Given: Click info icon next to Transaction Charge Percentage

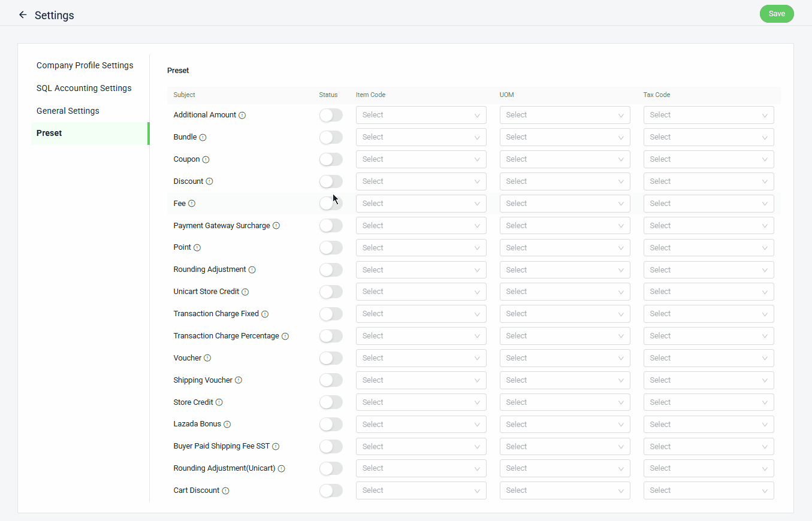Looking at the screenshot, I should (x=285, y=336).
